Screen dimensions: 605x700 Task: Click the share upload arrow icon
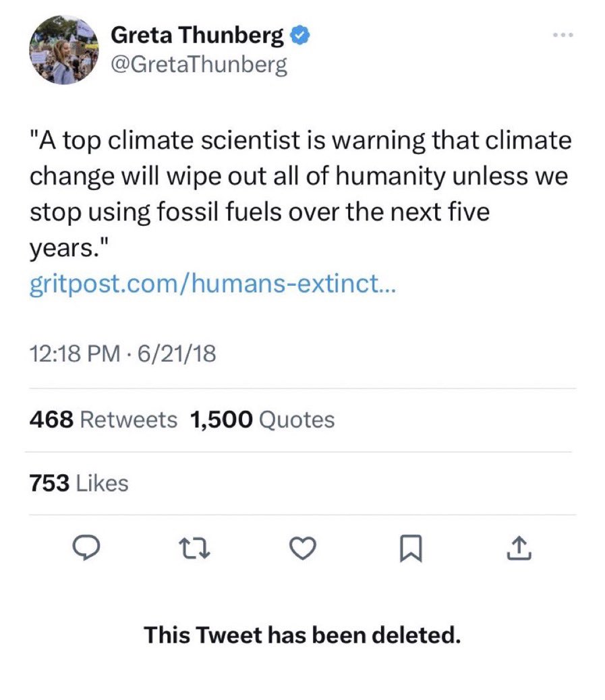[519, 549]
